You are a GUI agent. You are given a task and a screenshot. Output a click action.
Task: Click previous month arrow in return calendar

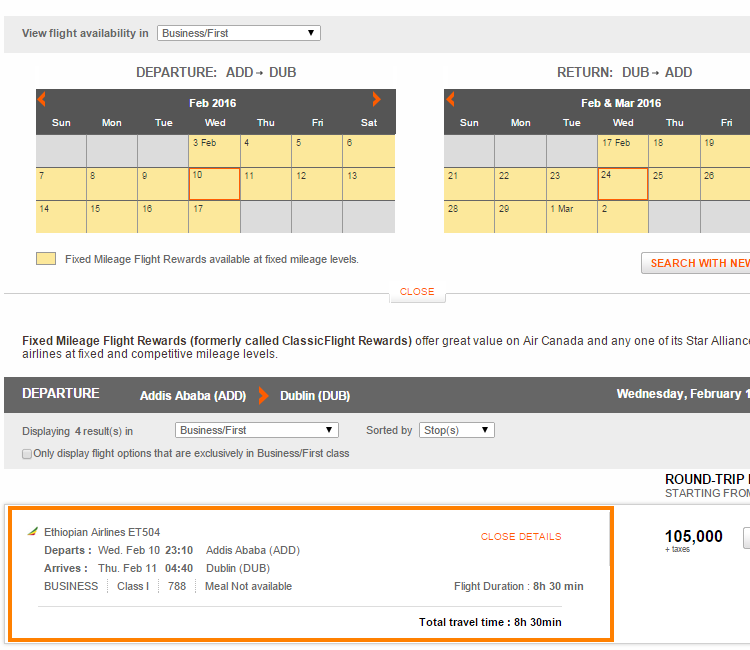point(450,99)
